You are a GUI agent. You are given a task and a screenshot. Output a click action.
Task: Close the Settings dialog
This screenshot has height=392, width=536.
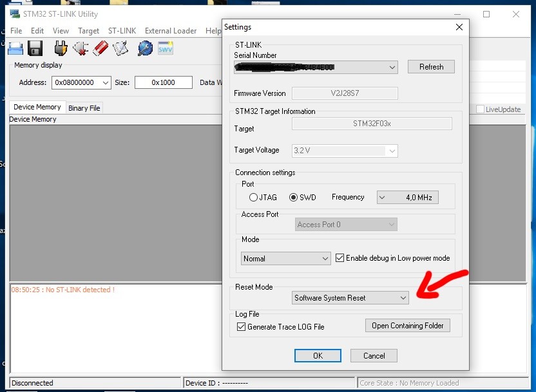(x=459, y=27)
